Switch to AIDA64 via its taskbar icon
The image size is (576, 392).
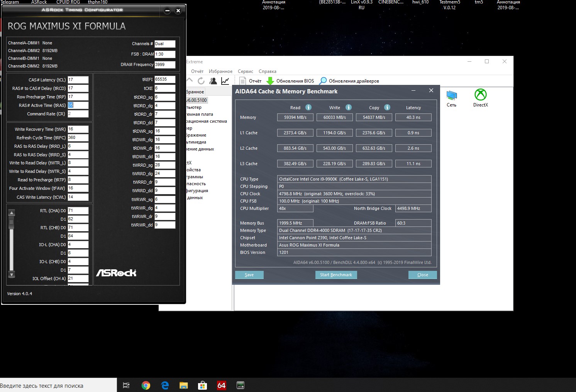222,385
